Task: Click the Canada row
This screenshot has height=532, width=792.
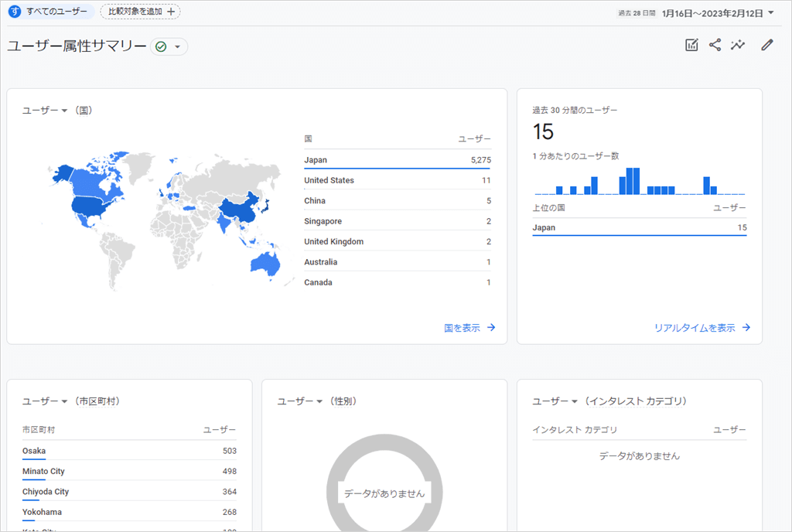Action: (x=398, y=282)
